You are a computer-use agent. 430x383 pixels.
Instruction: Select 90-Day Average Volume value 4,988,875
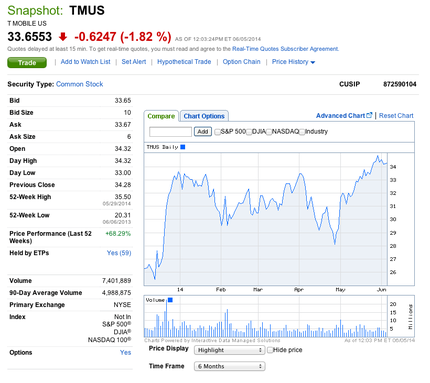(116, 293)
